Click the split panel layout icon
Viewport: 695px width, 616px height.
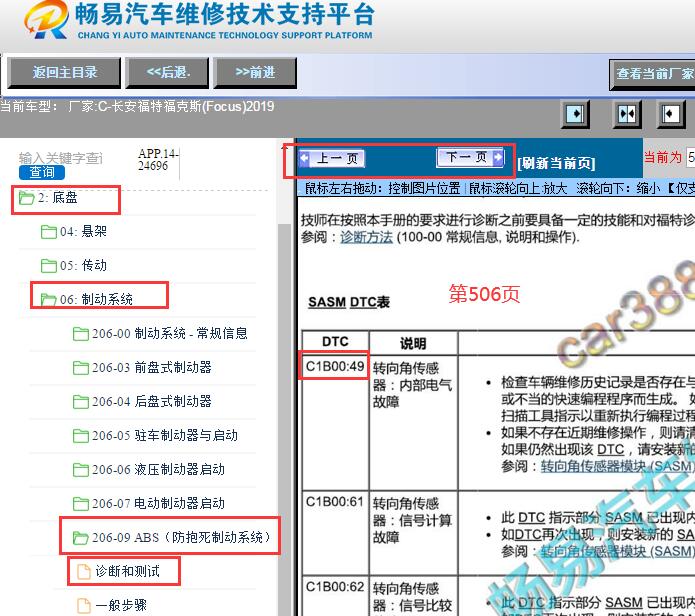coord(627,114)
